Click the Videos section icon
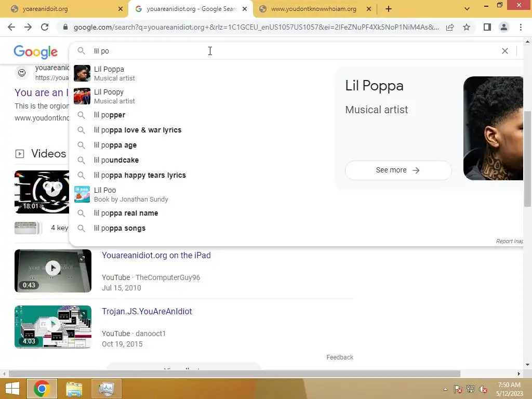The height and width of the screenshot is (399, 532). point(20,154)
